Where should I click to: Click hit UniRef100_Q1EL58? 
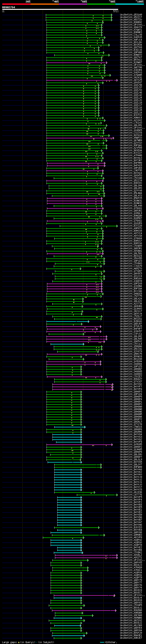[131, 85]
